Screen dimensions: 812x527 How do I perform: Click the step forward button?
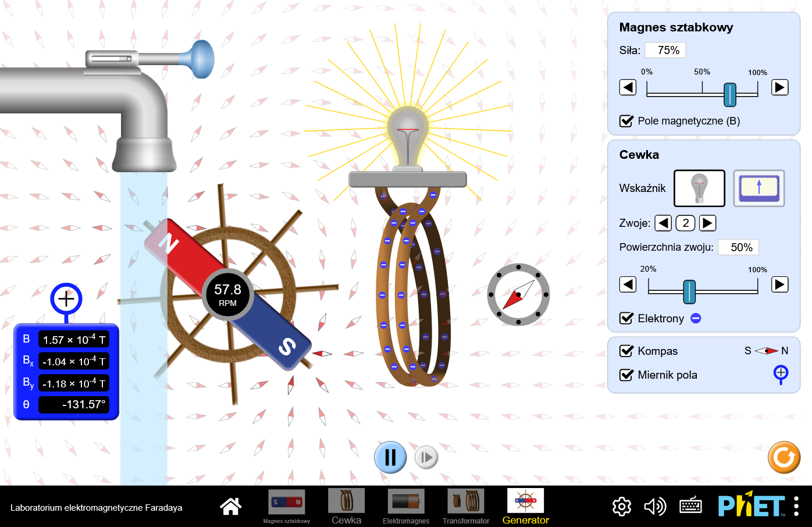coord(426,458)
